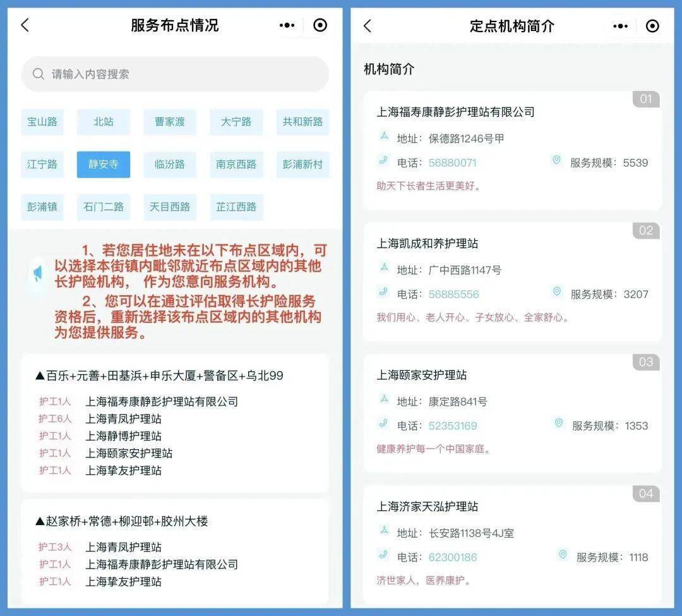Toggle the selected 静安寺 area filter
Screen dimensions: 682x616
tap(103, 164)
